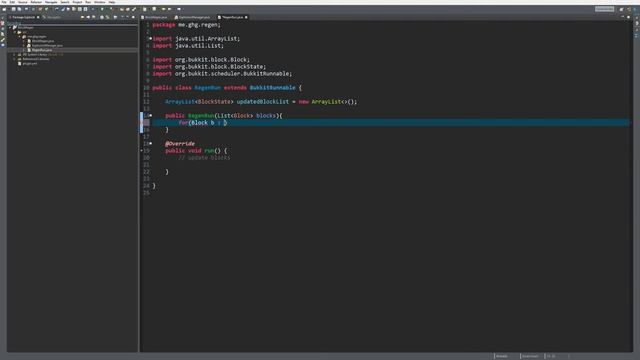Select BlockRegen.java in Package Explorer
The height and width of the screenshot is (360, 640).
(40, 41)
